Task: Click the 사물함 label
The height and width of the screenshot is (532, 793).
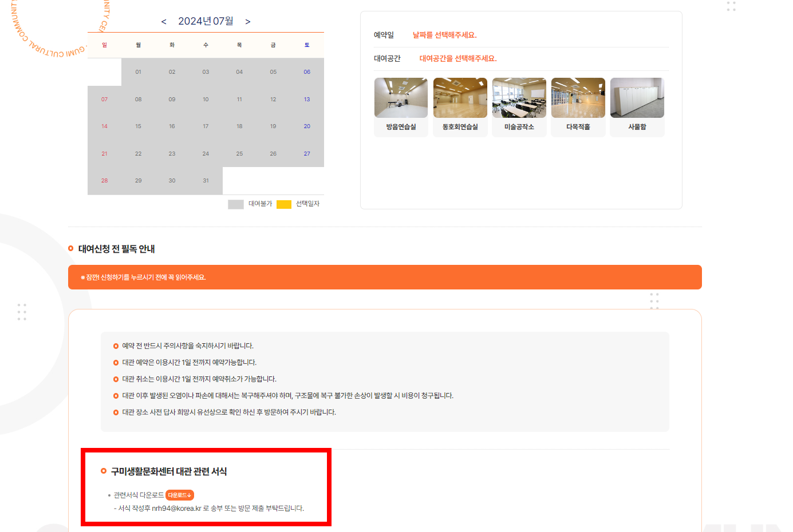Action: (x=637, y=127)
